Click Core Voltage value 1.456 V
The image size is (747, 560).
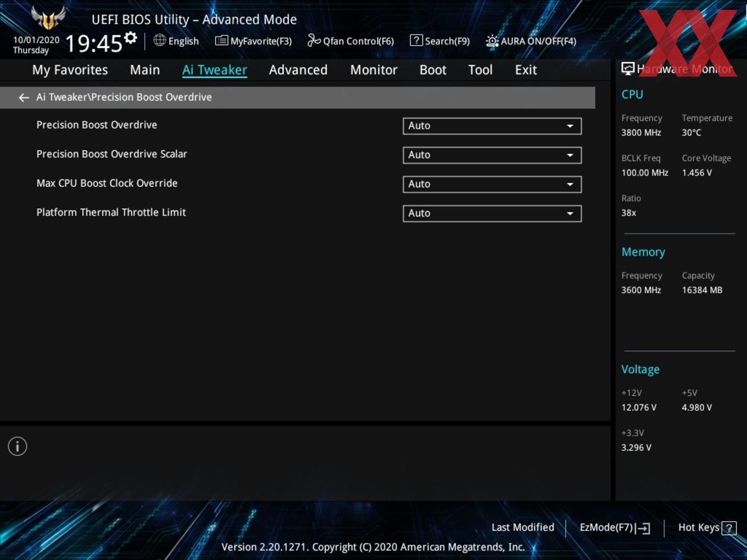(x=696, y=172)
